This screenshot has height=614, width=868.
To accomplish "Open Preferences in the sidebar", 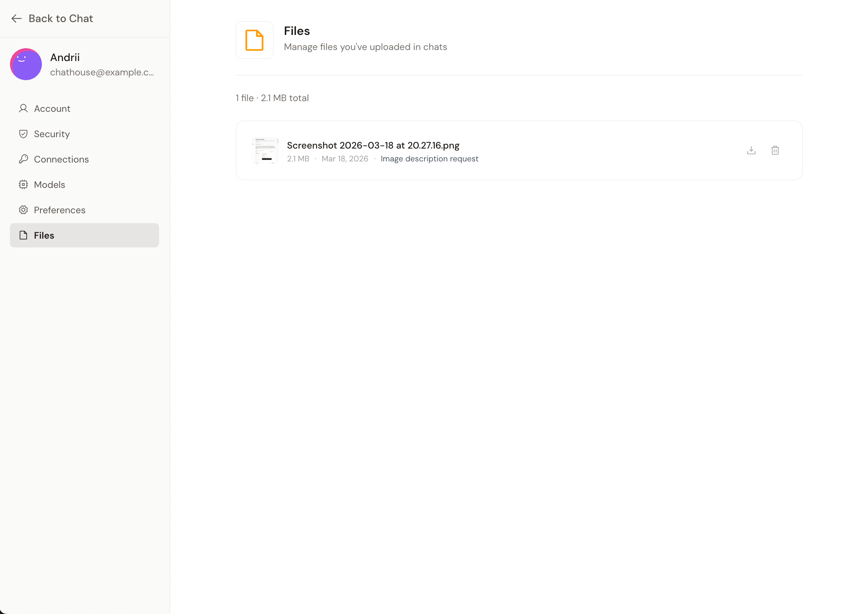I will pyautogui.click(x=60, y=210).
